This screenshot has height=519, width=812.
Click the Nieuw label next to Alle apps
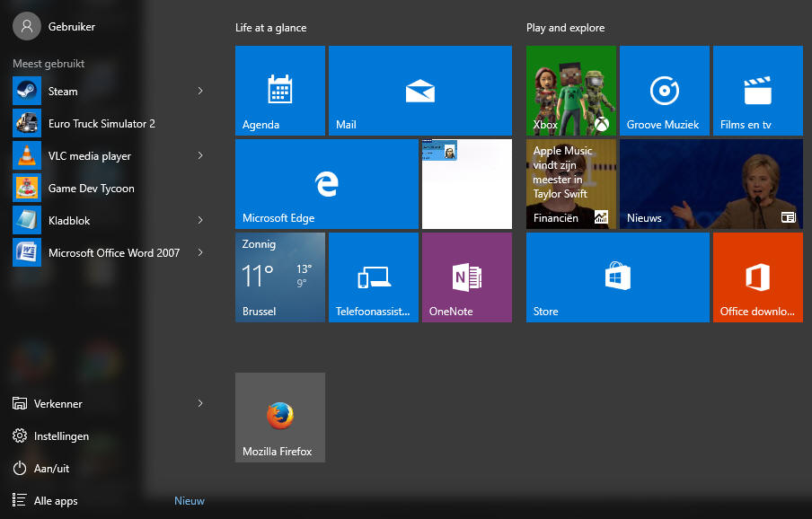click(190, 501)
